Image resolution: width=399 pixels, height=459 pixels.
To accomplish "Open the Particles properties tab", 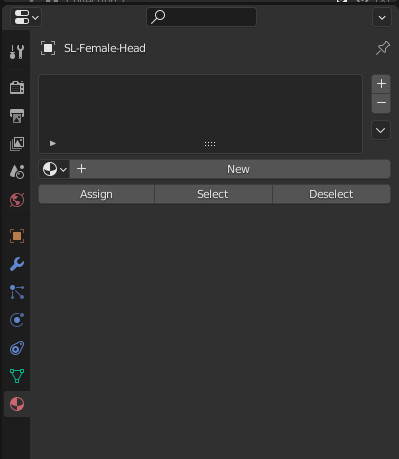I will pyautogui.click(x=17, y=292).
